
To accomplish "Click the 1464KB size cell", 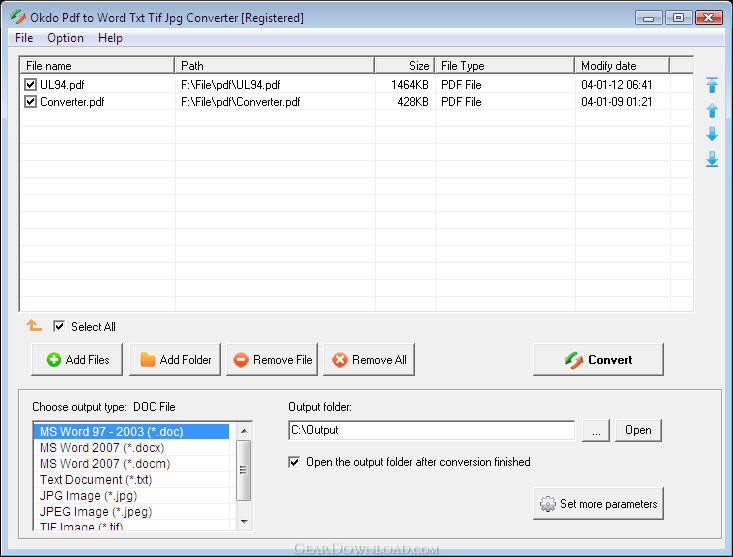I will point(410,85).
